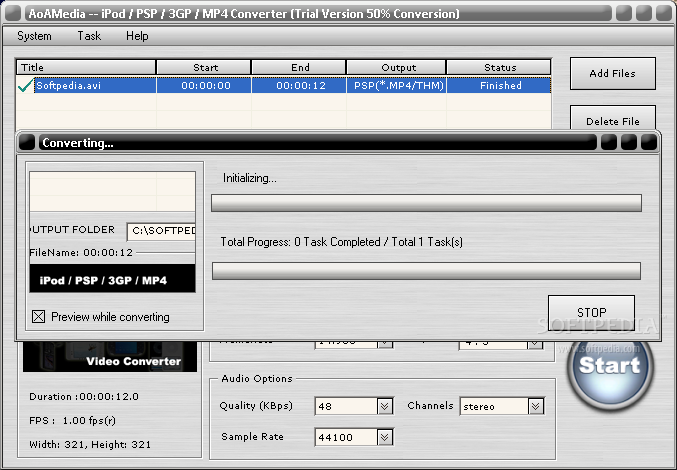Click the main window title bar icon
The width and height of the screenshot is (677, 470).
[x=13, y=13]
